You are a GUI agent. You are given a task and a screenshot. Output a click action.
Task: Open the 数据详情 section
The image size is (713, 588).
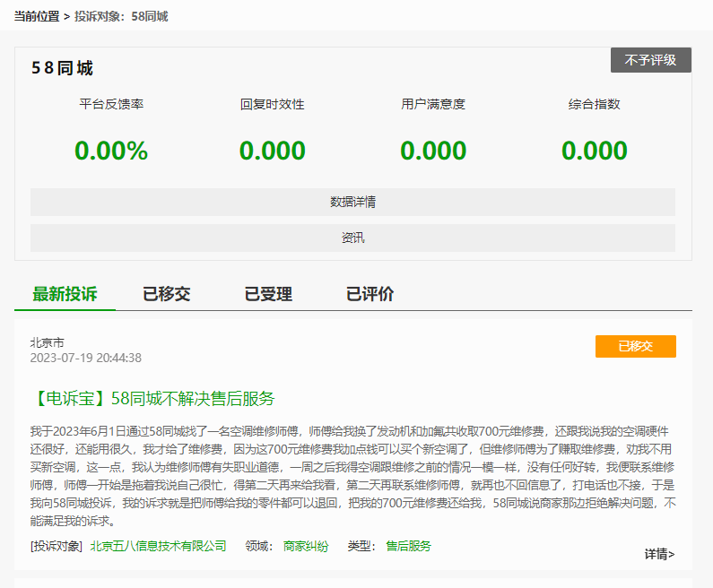pyautogui.click(x=352, y=202)
